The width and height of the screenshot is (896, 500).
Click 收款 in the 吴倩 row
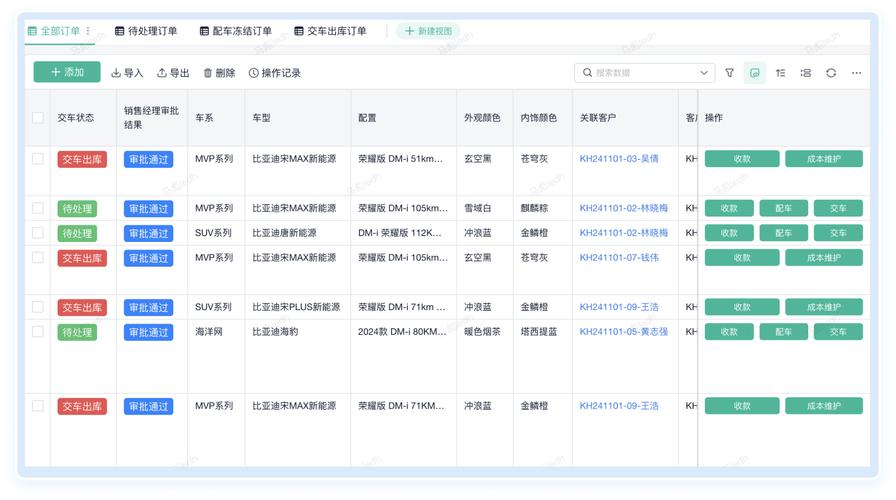(x=742, y=159)
